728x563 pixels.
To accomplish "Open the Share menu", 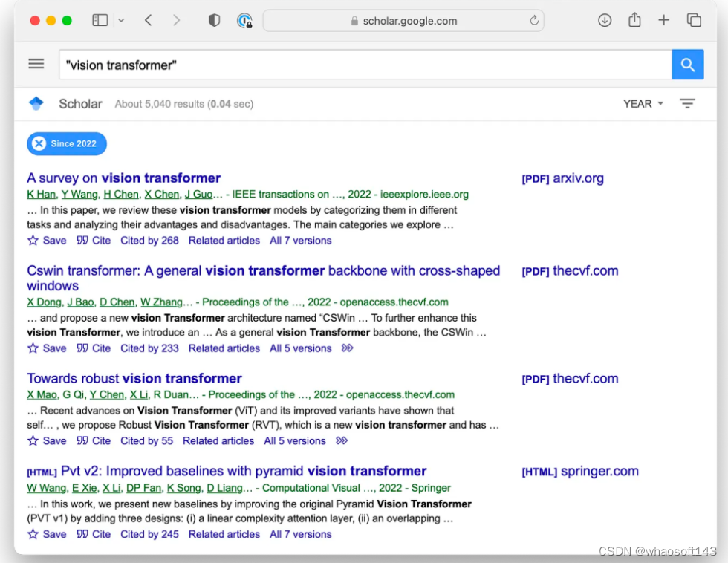I will coord(634,20).
